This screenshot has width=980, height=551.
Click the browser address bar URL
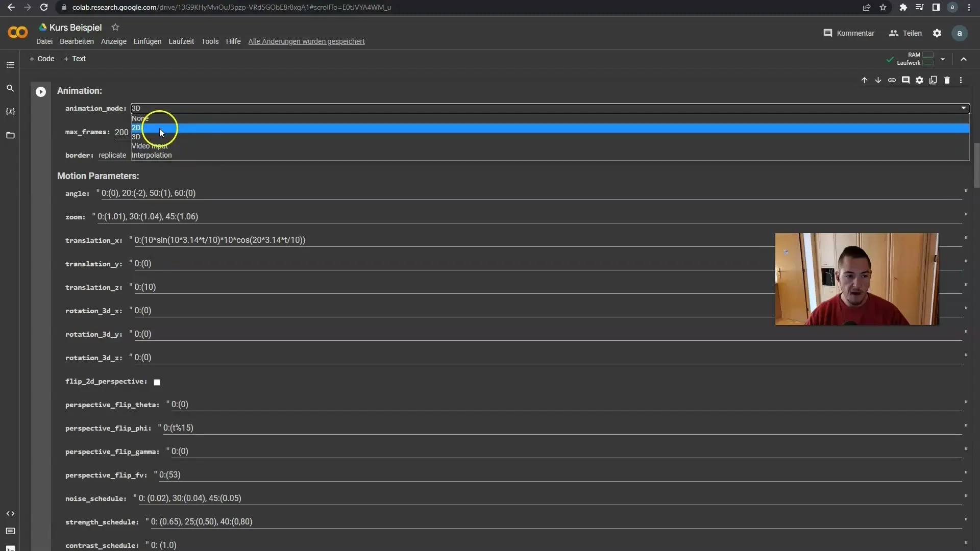[x=232, y=7]
